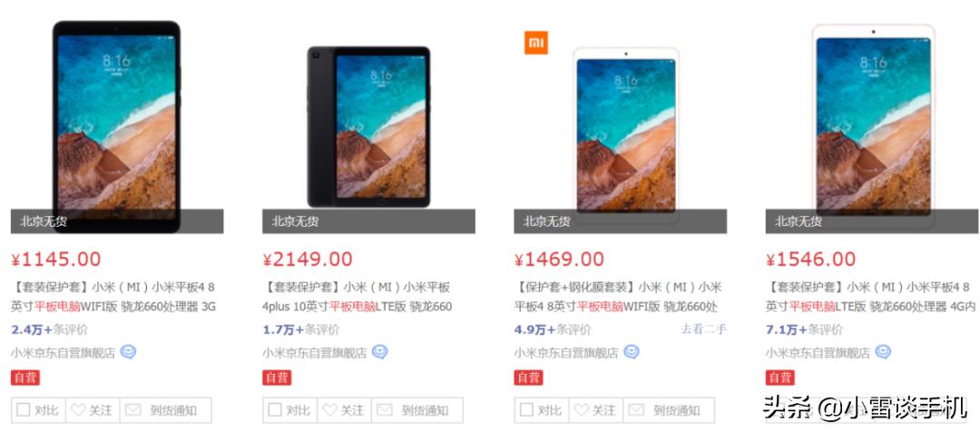
Task: Click 到货通知 button on ¥2149.00 product
Action: (x=417, y=410)
